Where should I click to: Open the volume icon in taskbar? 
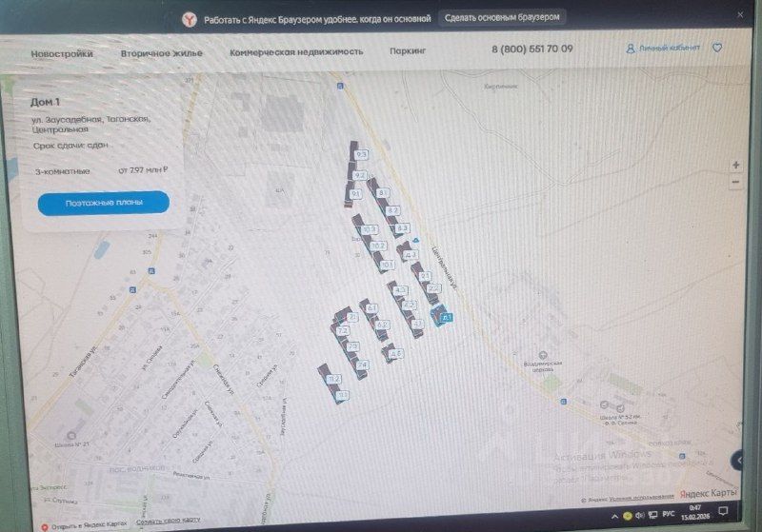click(x=640, y=515)
